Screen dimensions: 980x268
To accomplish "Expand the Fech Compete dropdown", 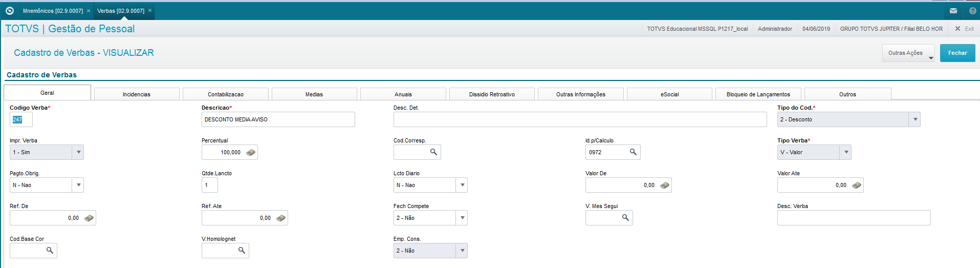I will (x=462, y=218).
